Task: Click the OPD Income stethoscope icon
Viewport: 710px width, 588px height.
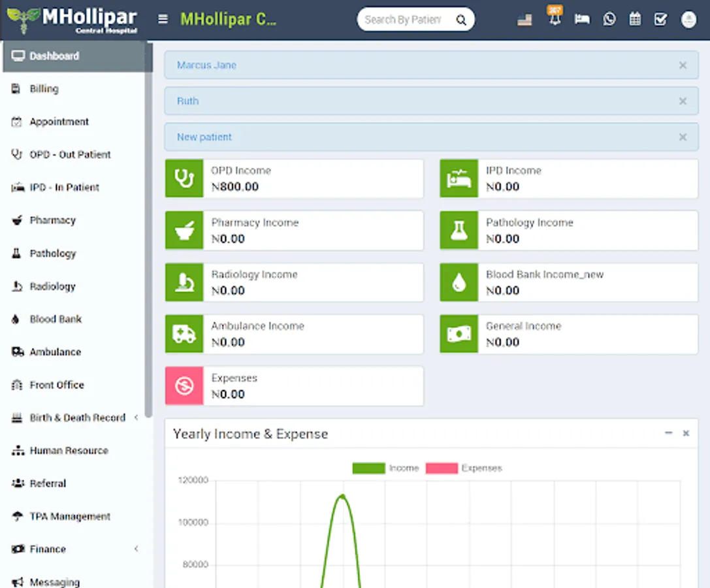Action: (184, 178)
